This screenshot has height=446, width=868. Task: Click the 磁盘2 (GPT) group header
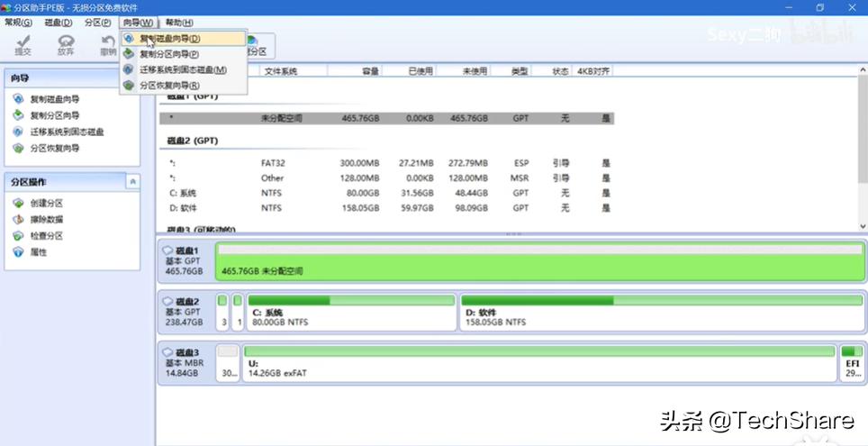193,141
